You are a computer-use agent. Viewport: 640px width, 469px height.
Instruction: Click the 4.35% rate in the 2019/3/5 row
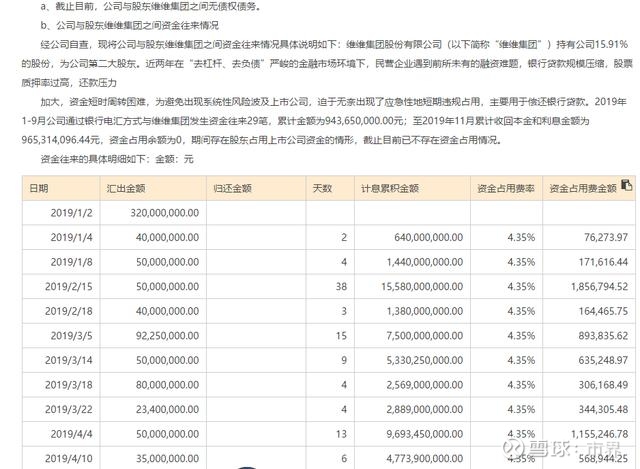pyautogui.click(x=521, y=336)
